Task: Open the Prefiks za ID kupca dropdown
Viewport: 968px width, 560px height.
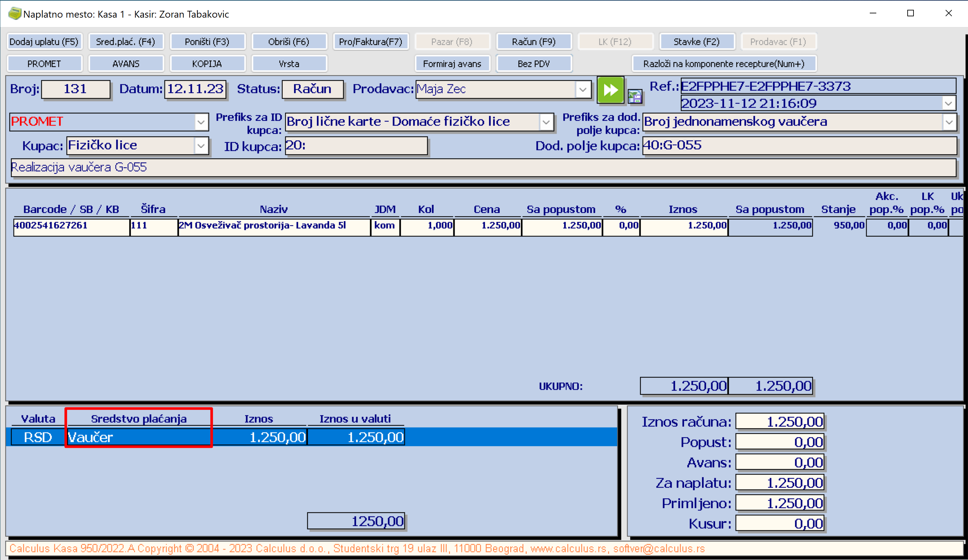Action: (546, 122)
